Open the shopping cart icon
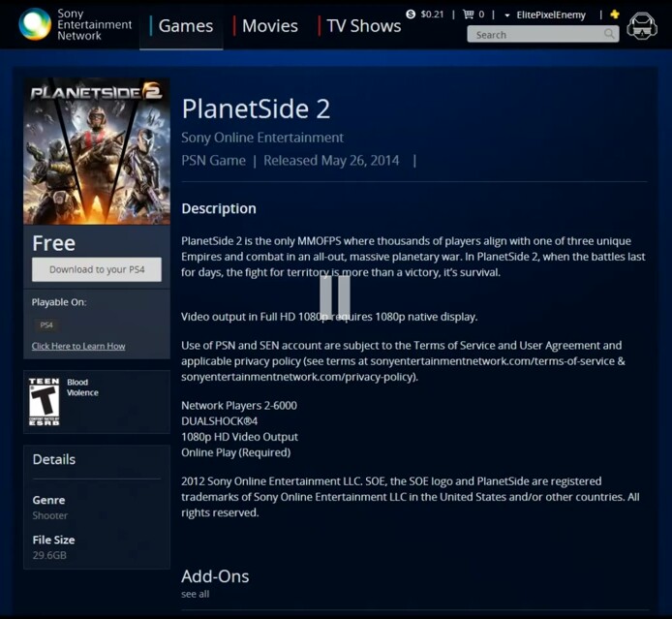 click(469, 15)
